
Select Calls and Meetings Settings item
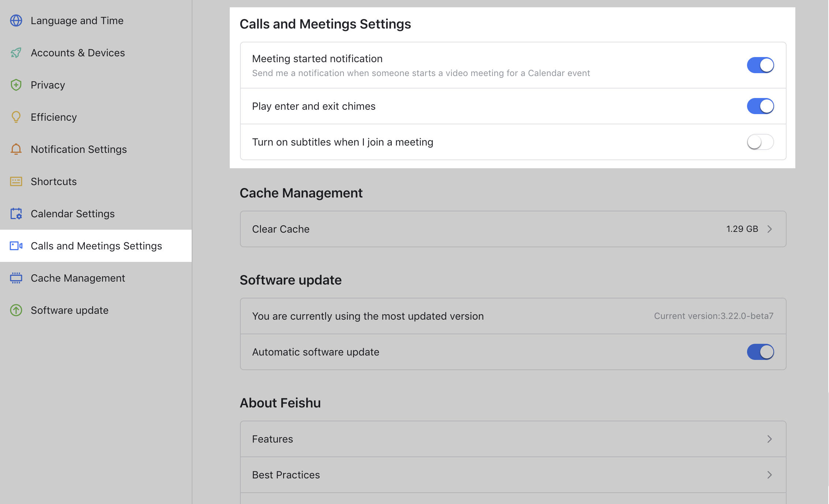click(96, 246)
